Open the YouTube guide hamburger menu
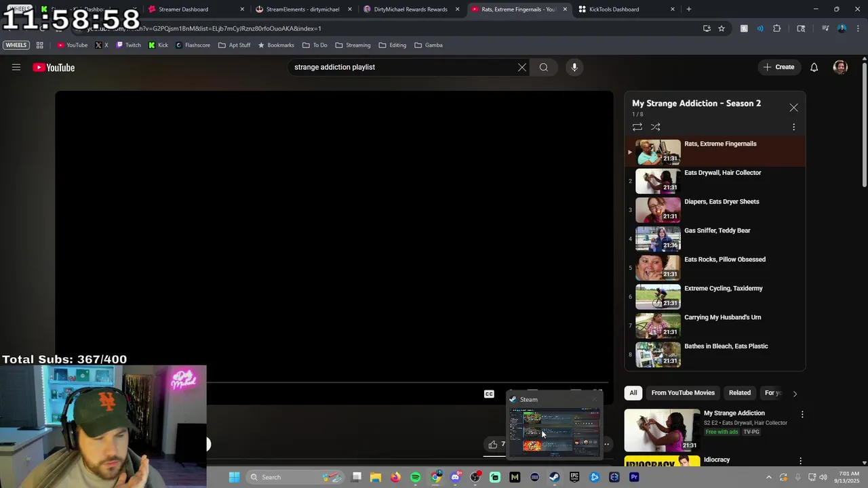This screenshot has height=488, width=868. [x=16, y=67]
